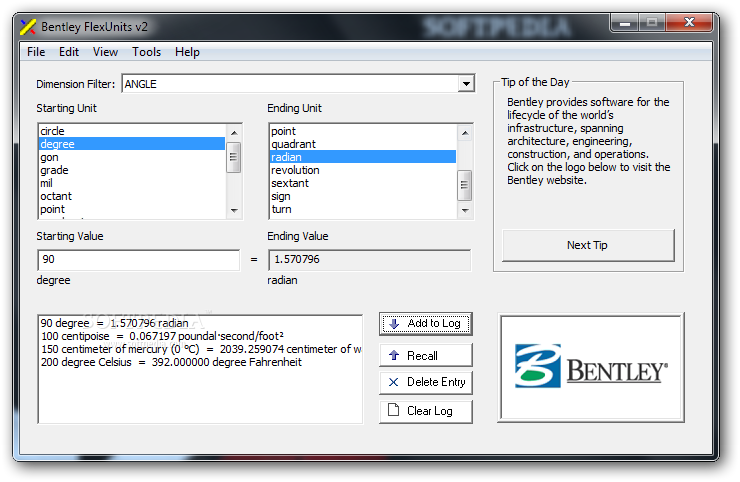Minimize the FlexUnits window
The image size is (740, 482).
(x=625, y=23)
